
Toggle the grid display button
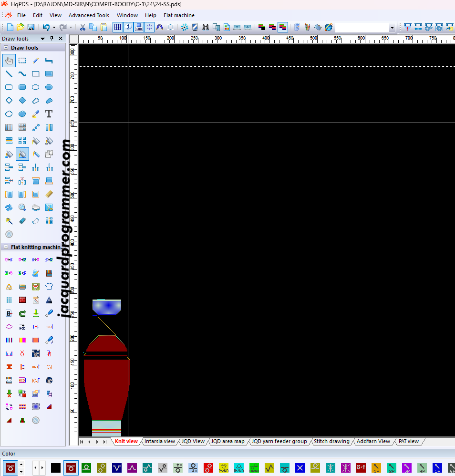click(x=117, y=27)
